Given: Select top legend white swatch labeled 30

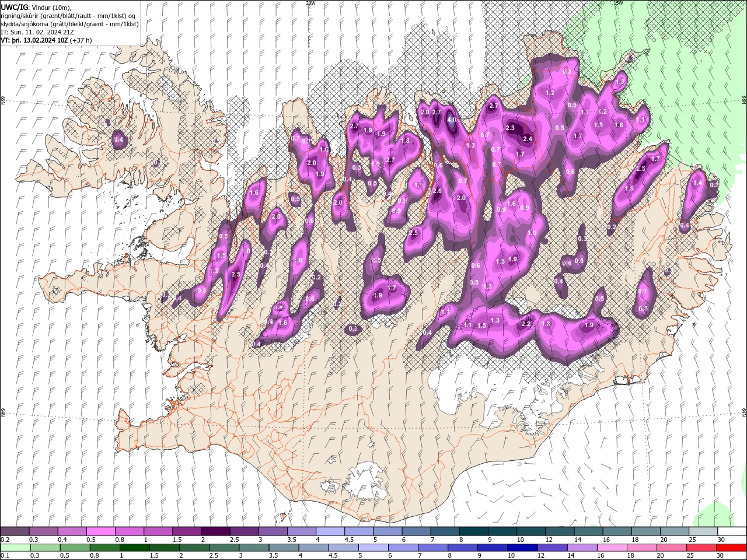Looking at the screenshot, I should [731, 531].
